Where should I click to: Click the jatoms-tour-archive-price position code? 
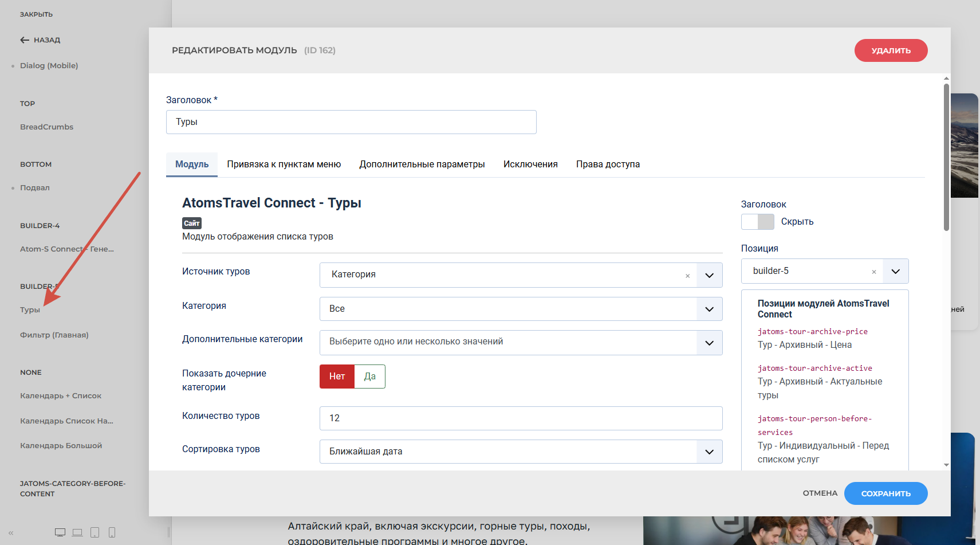(812, 332)
